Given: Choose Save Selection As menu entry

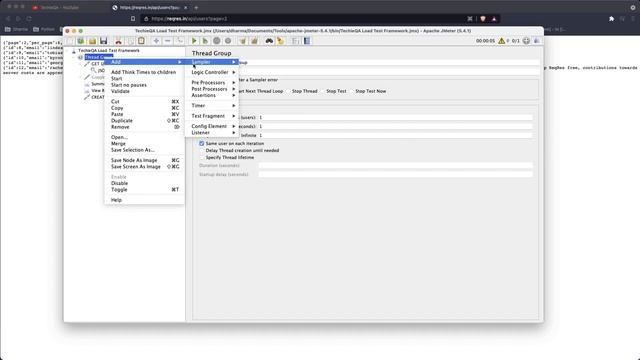Looking at the screenshot, I should (144, 150).
